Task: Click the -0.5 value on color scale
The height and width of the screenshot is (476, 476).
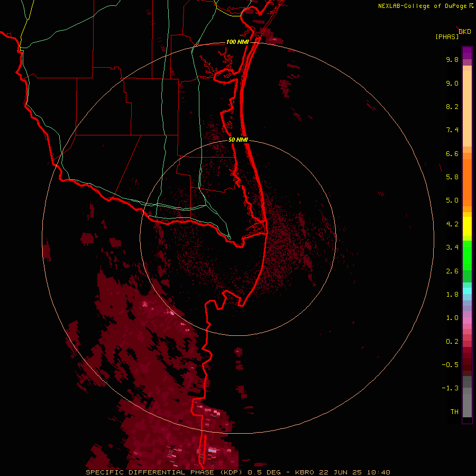Action: 450,365
